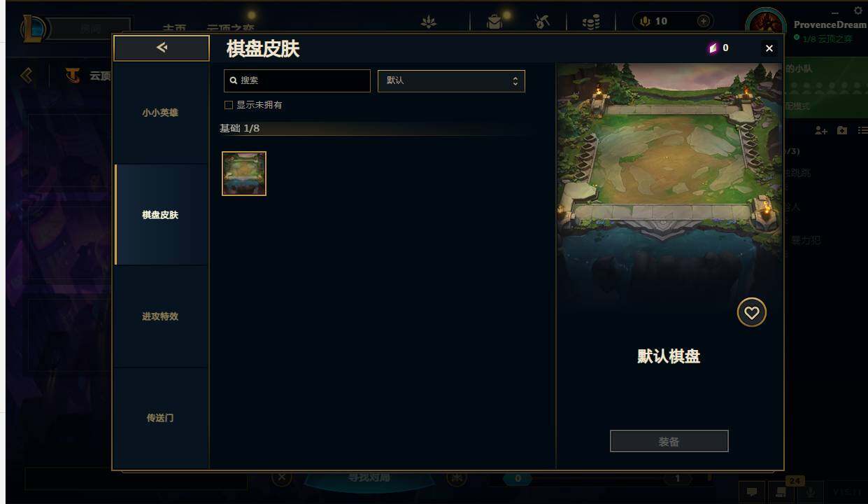Screen dimensions: 868x504
Task: Click the add friend icon
Action: pyautogui.click(x=821, y=130)
